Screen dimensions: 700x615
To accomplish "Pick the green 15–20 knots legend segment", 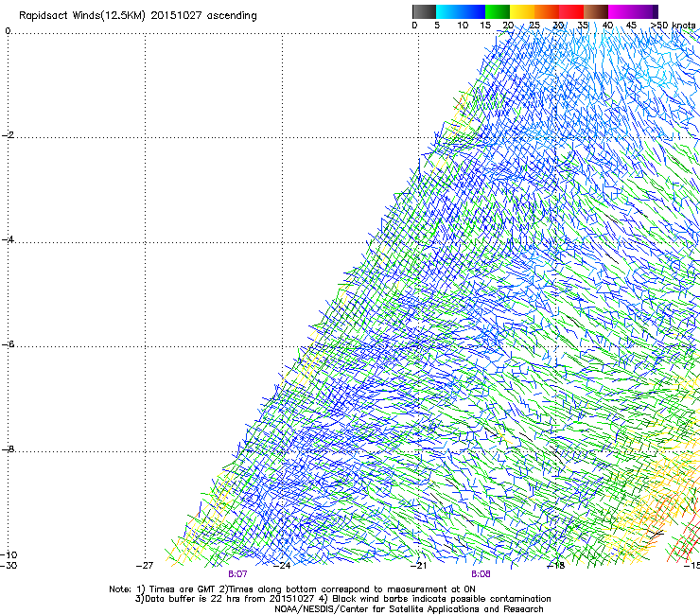I will click(498, 11).
